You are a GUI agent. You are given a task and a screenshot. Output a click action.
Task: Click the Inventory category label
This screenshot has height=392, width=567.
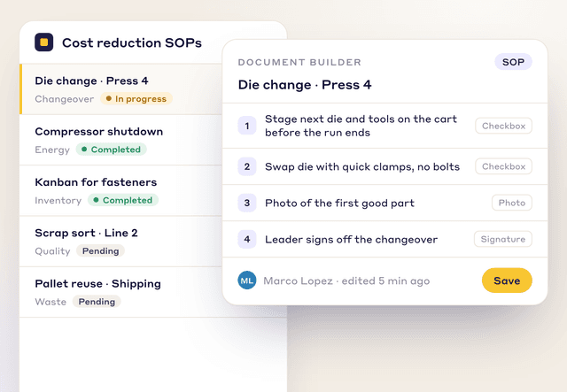coord(58,200)
